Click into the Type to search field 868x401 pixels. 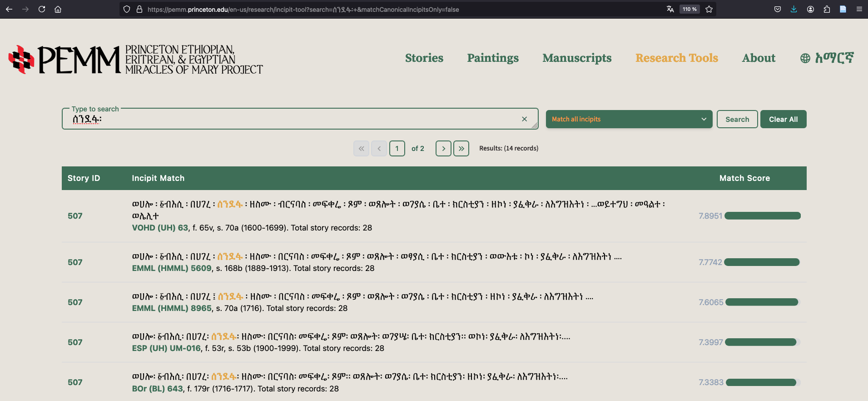click(x=295, y=119)
